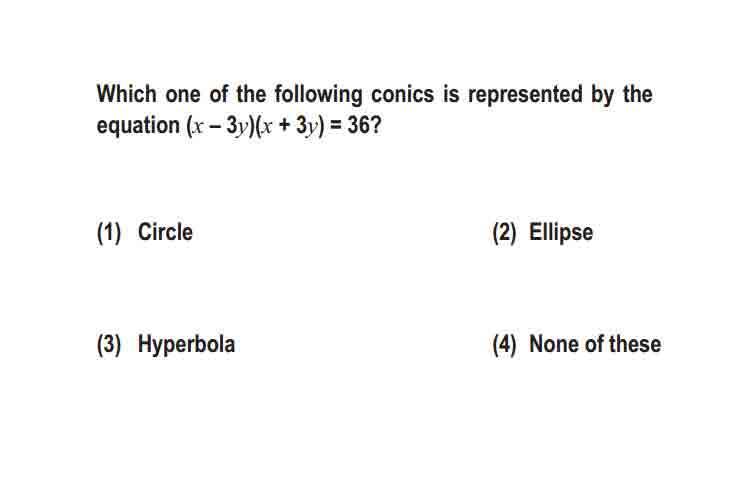
Task: Choose the None of these answer
Action: tap(595, 344)
